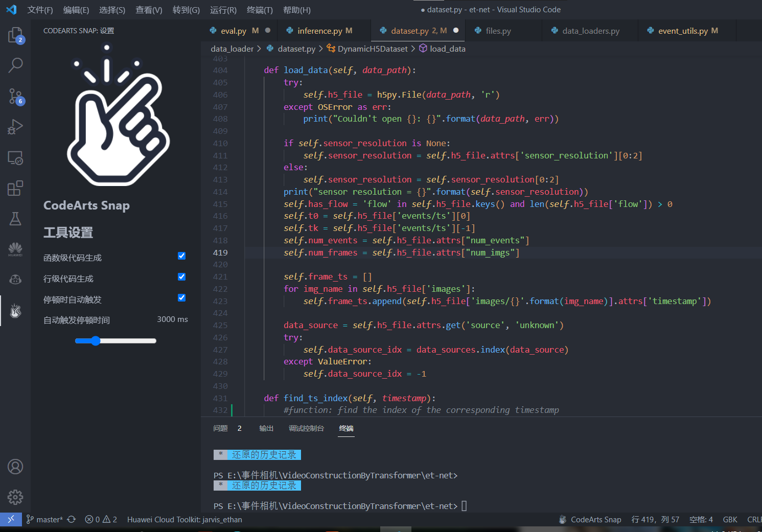Open the 输出 panel tab
The height and width of the screenshot is (532, 762).
click(266, 428)
